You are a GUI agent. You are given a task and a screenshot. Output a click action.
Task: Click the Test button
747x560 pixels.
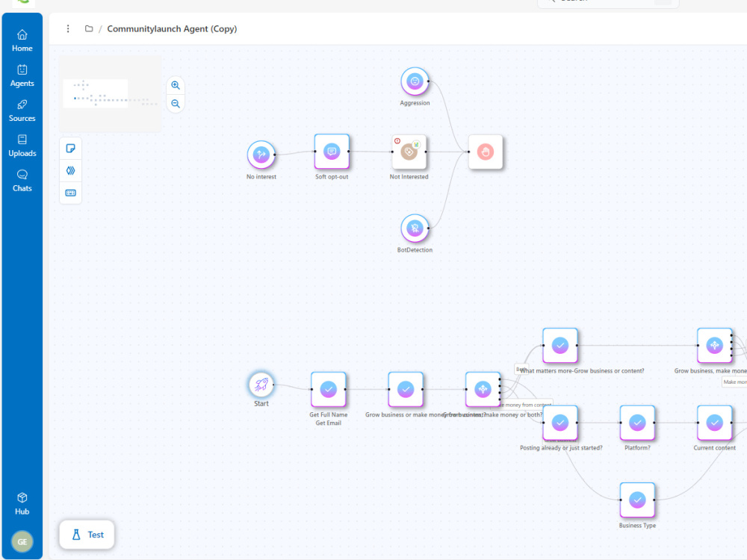(x=87, y=535)
